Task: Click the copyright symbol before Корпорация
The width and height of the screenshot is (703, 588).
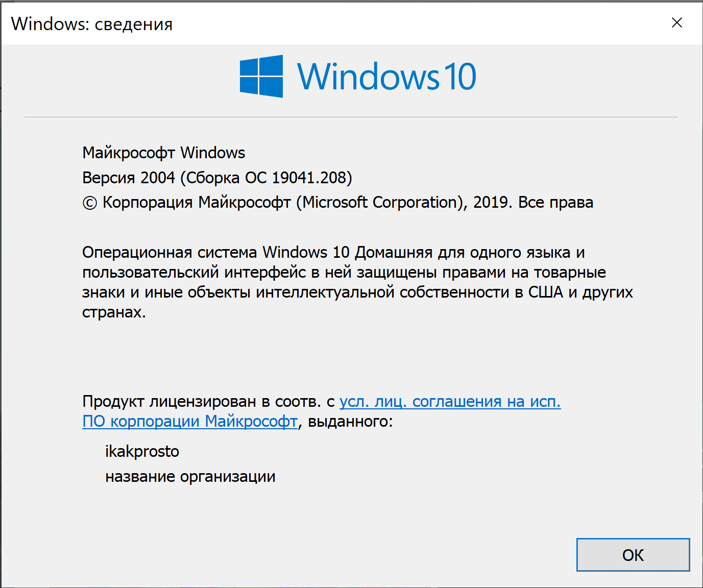Action: [x=89, y=203]
